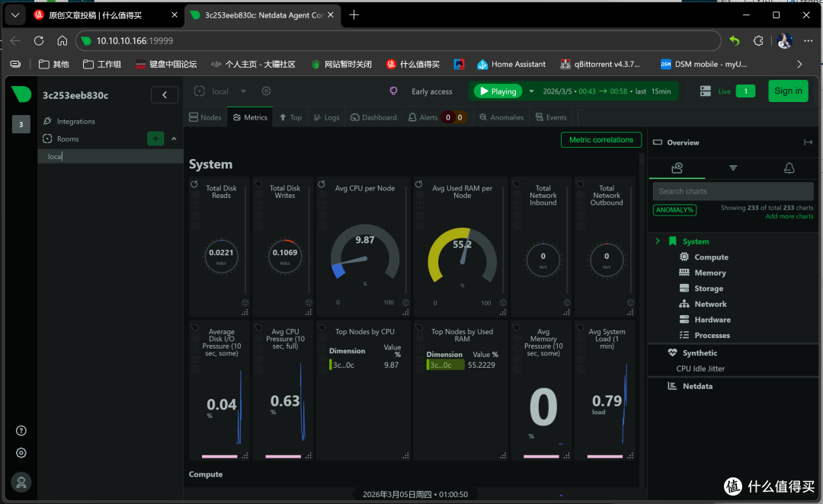Click the Netdata logo icon
This screenshot has width=823, height=504.
(21, 94)
